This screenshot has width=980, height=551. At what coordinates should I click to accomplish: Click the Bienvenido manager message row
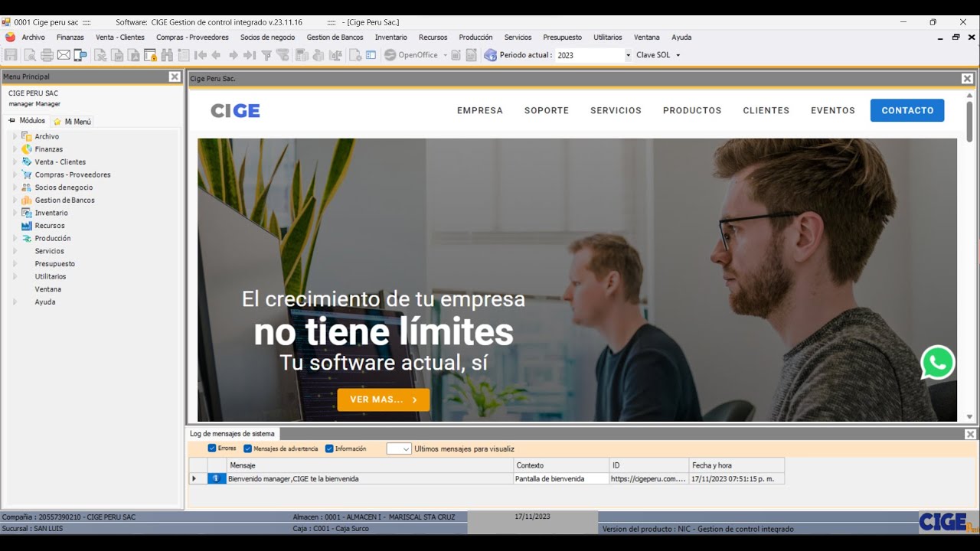pos(486,478)
